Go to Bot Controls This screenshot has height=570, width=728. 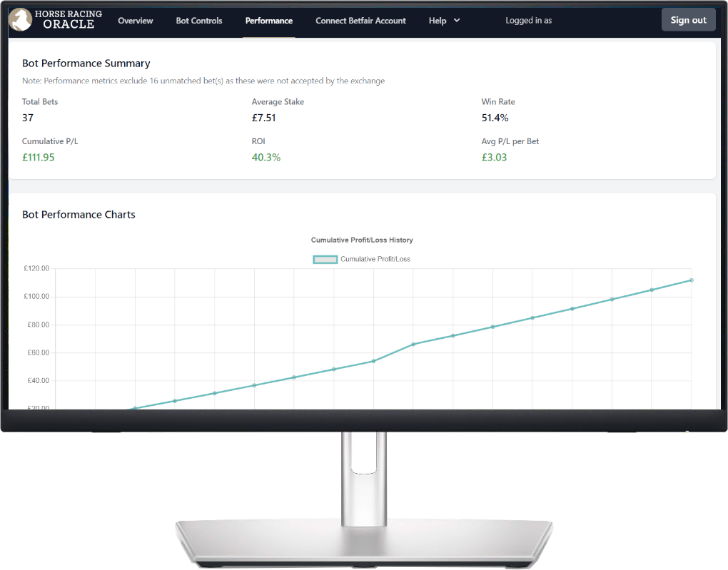tap(198, 21)
